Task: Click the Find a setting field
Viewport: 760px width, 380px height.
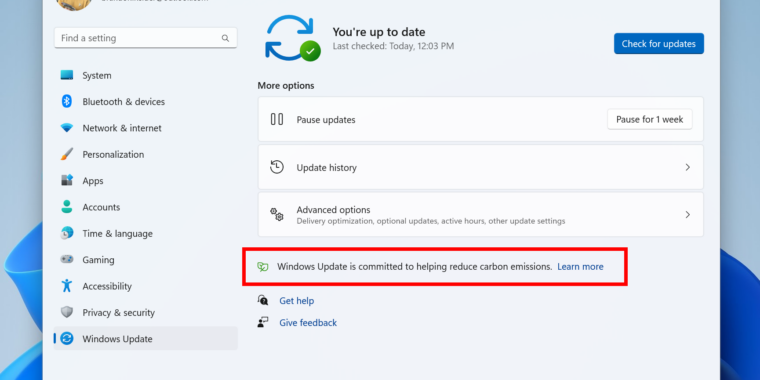Action: click(145, 38)
